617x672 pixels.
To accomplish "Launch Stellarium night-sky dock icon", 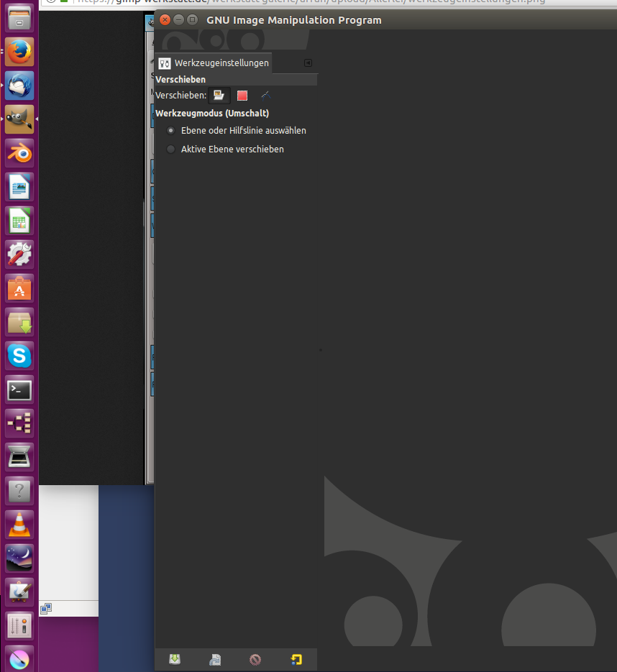I will coord(19,559).
